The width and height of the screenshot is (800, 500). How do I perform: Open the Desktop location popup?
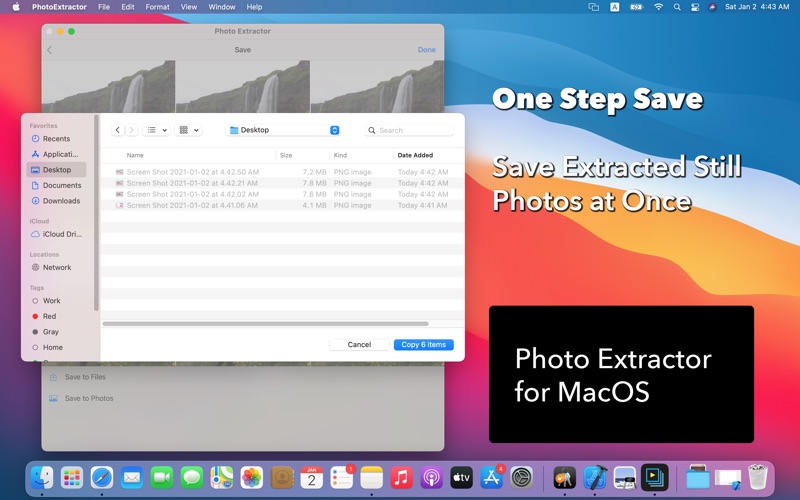point(283,130)
